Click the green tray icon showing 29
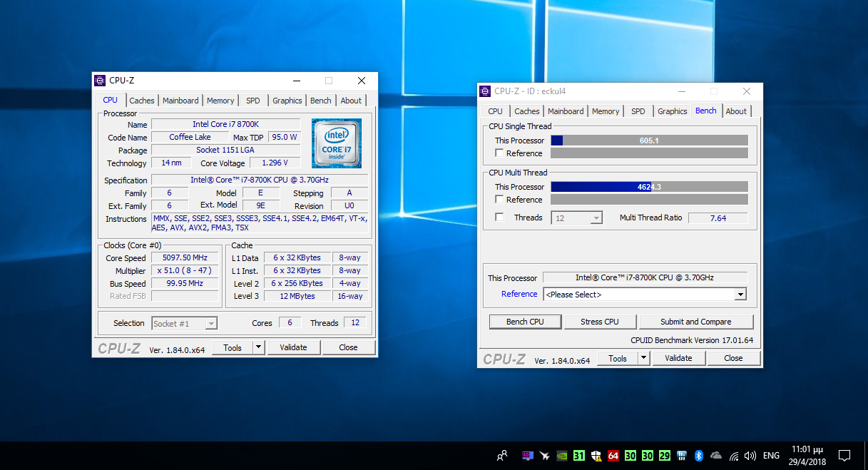 coord(665,455)
